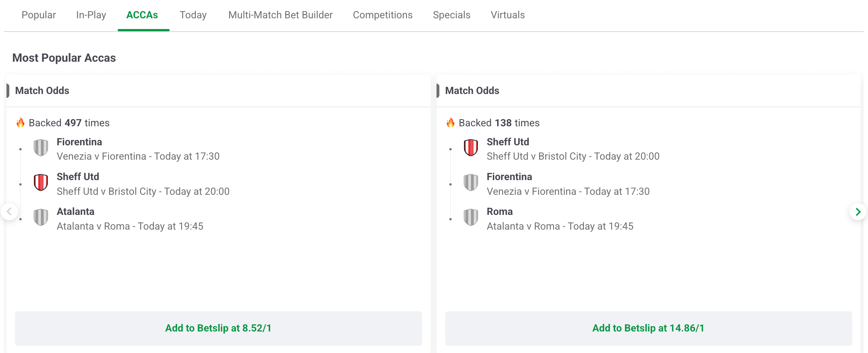The height and width of the screenshot is (353, 868).
Task: Select the Today tab
Action: pyautogui.click(x=193, y=15)
